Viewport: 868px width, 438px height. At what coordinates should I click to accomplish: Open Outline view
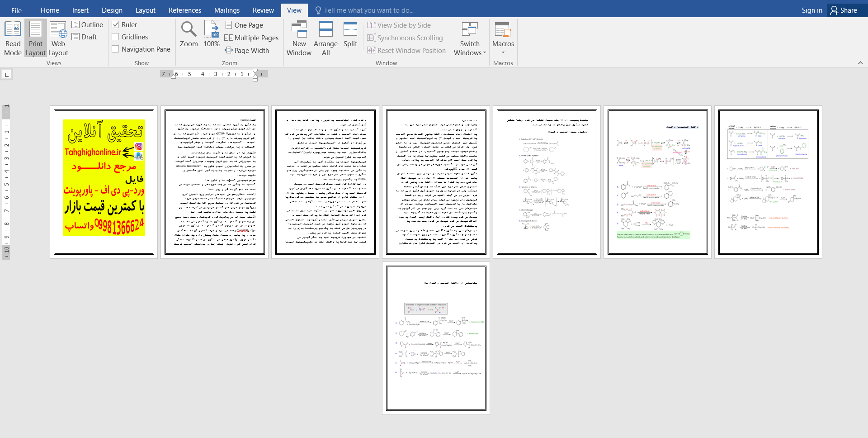click(x=87, y=25)
